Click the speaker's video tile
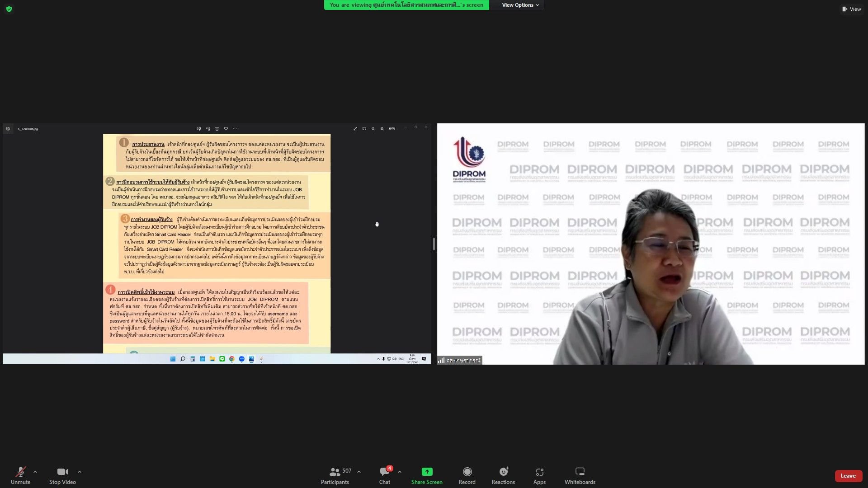This screenshot has width=868, height=488. coord(651,244)
